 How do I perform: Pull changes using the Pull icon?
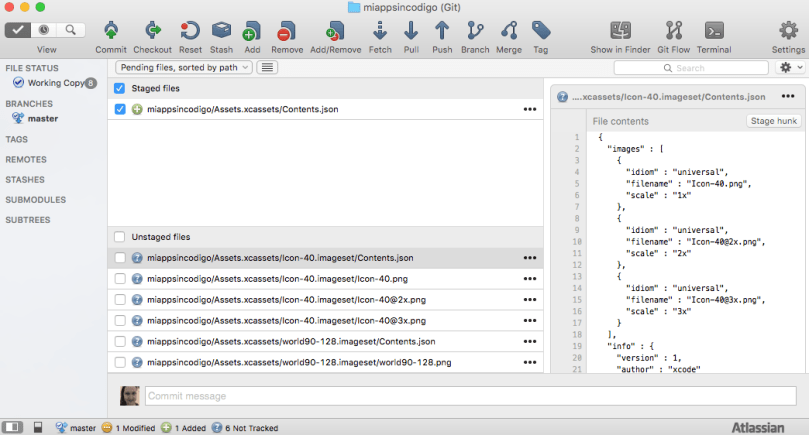(411, 30)
